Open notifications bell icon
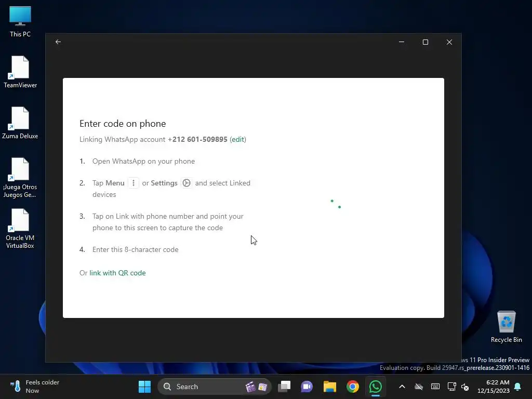Image resolution: width=532 pixels, height=399 pixels. coord(518,387)
